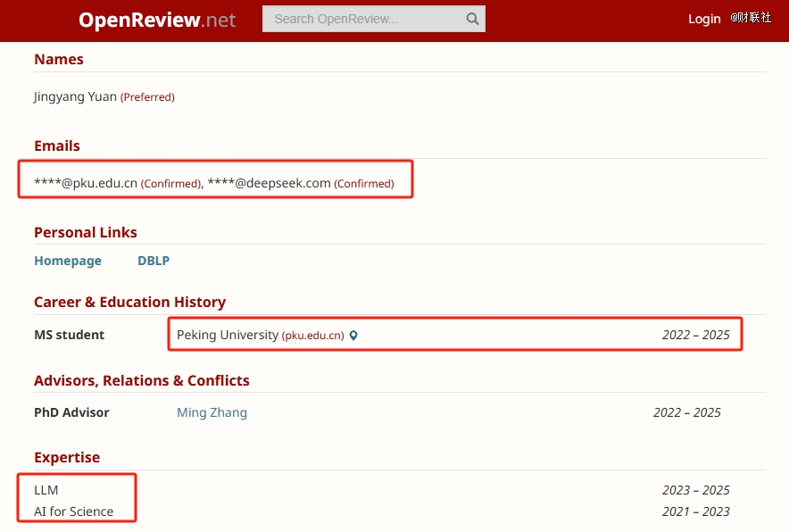This screenshot has height=532, width=789.
Task: Open the Login page
Action: coord(704,19)
